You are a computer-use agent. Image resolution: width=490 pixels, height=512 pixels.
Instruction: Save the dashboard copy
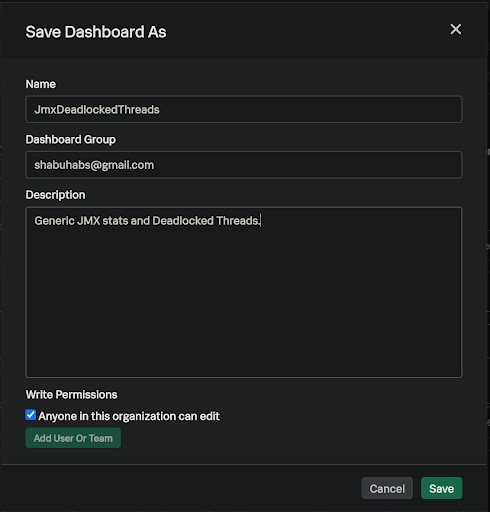coord(441,488)
